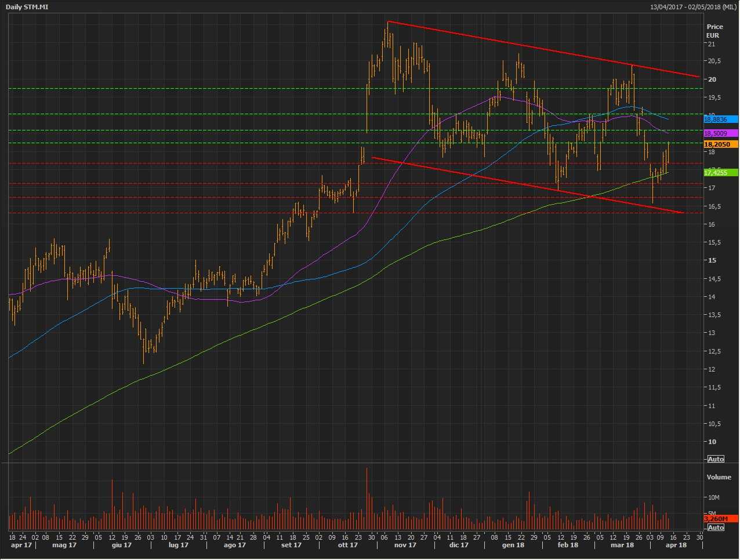
Task: Click the 13,5 price axis label
Action: [x=713, y=315]
